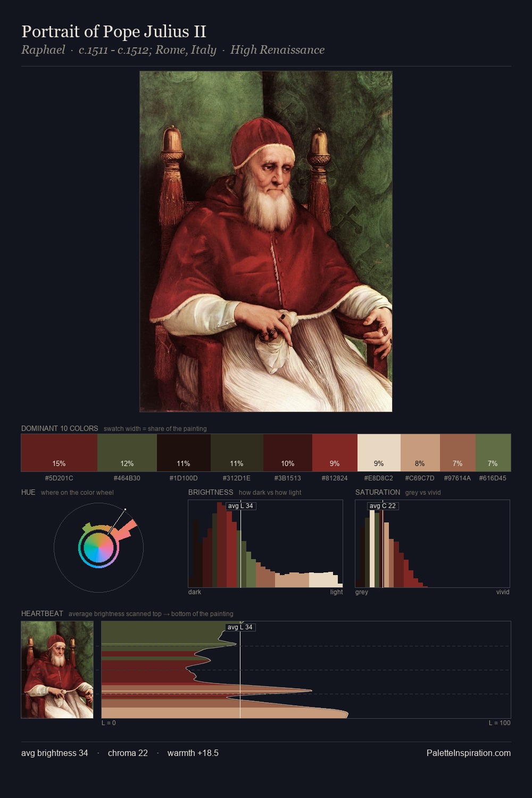The height and width of the screenshot is (798, 532).
Task: Select the #464B30 swatch at 12%
Action: pos(127,453)
